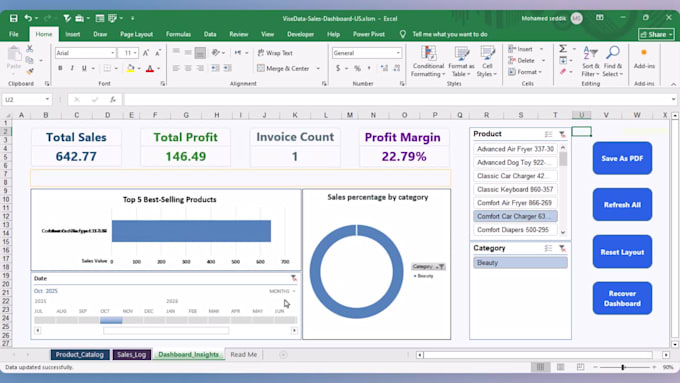
Task: Open the font name Arial dropdown
Action: click(x=113, y=53)
